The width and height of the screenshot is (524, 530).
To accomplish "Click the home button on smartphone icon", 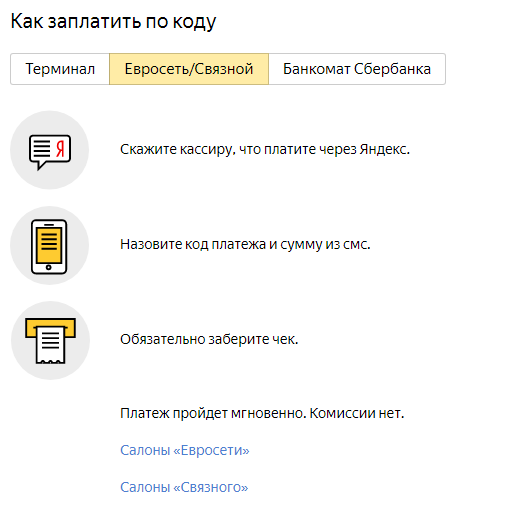I will pos(49,267).
